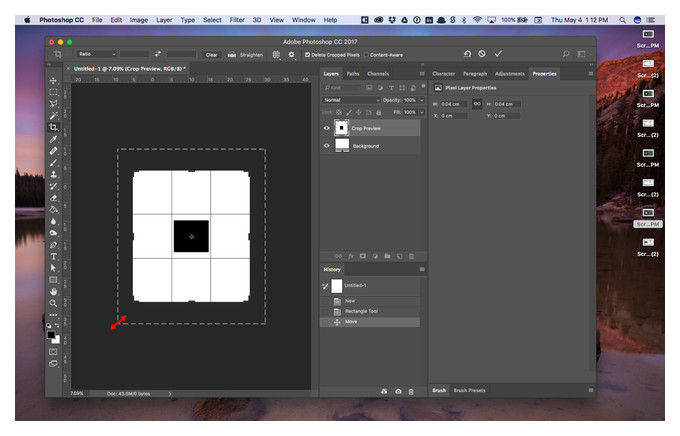680x436 pixels.
Task: Select the Move tool
Action: (53, 81)
